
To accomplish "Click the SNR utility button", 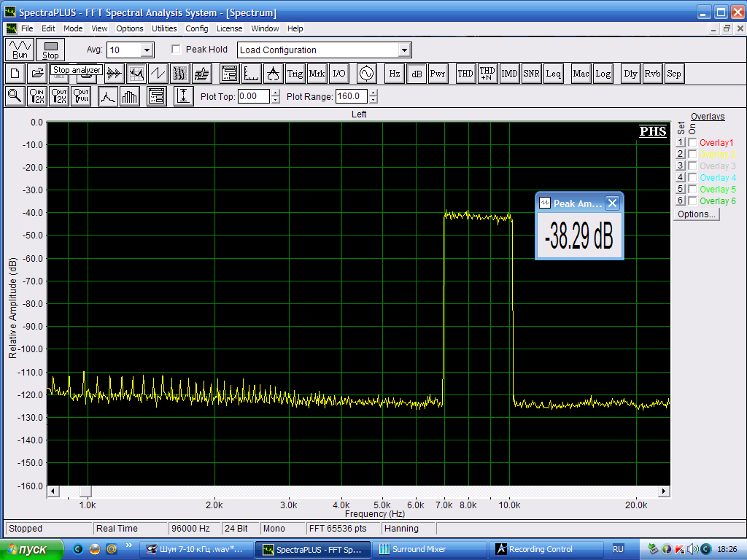I will (x=531, y=74).
